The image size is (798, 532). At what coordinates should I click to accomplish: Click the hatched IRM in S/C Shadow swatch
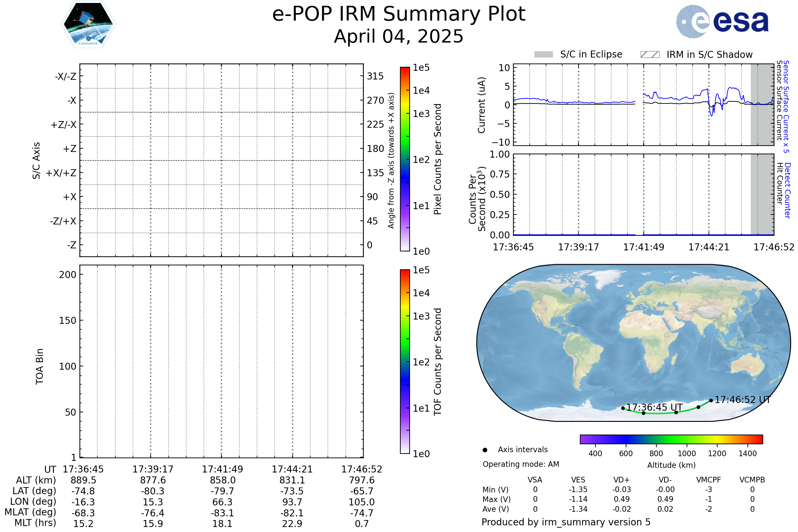point(650,55)
